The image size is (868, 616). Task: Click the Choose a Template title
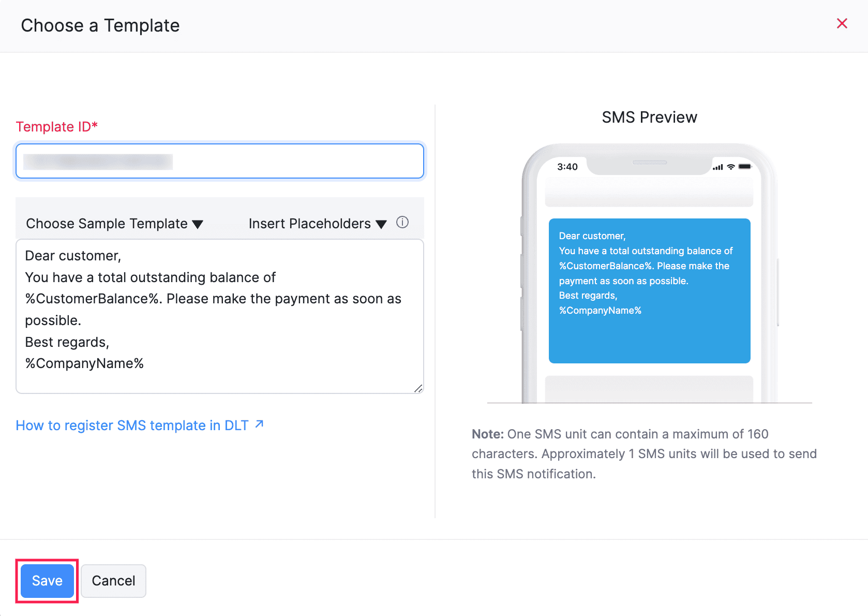click(x=100, y=25)
